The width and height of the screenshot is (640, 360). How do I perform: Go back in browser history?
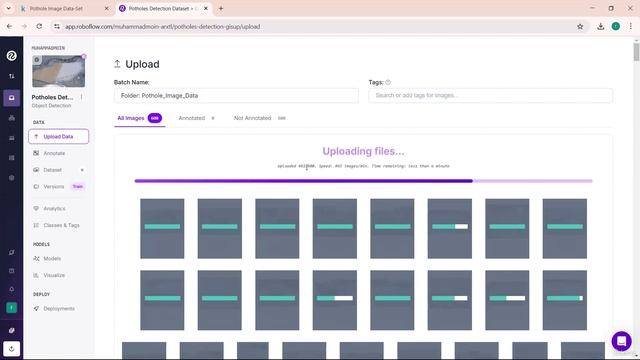pos(9,27)
